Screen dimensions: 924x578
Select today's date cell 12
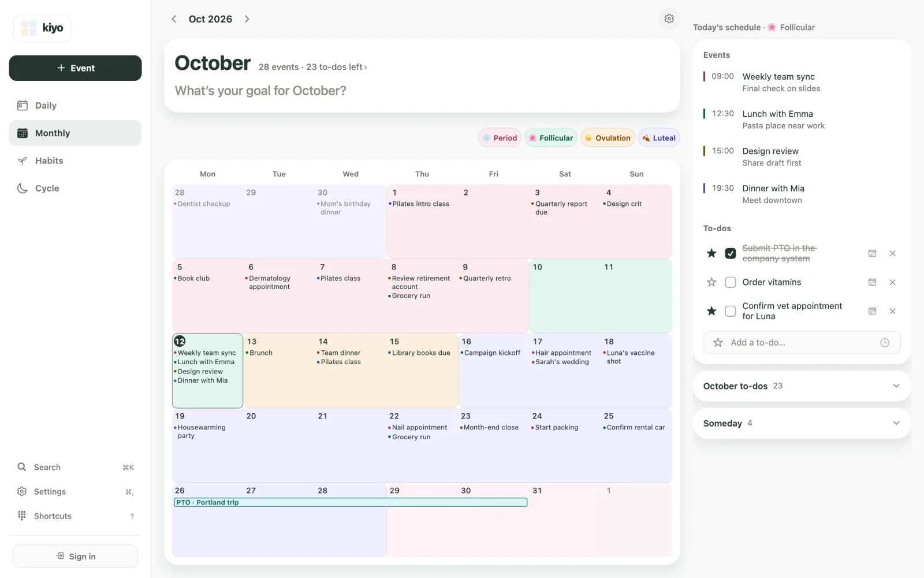[207, 370]
